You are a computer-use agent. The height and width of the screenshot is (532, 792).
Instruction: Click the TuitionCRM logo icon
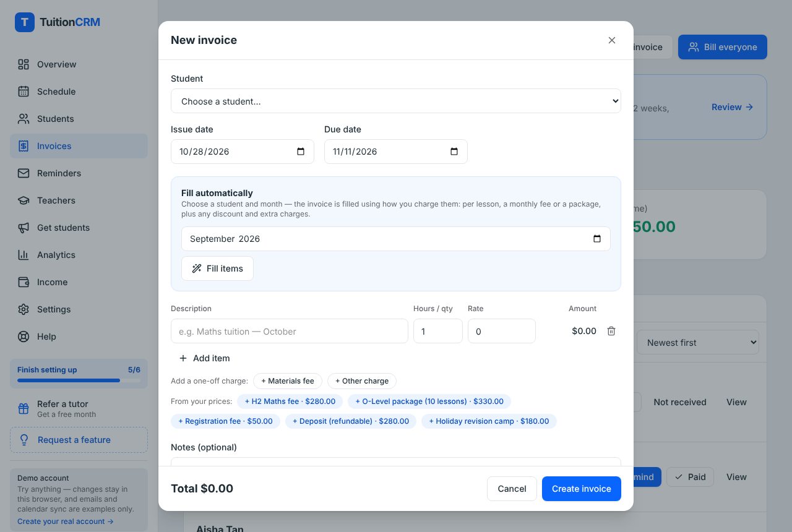[25, 22]
